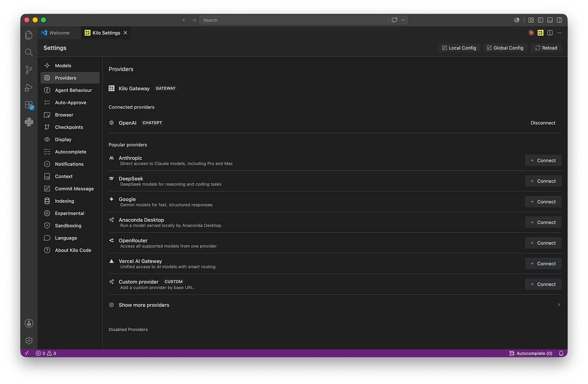Select Providers in the settings sidebar

tap(70, 78)
